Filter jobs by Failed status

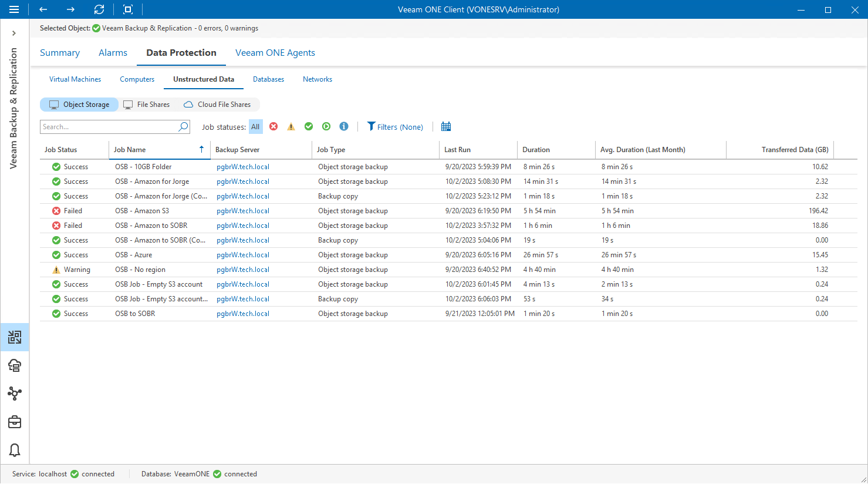pyautogui.click(x=273, y=126)
